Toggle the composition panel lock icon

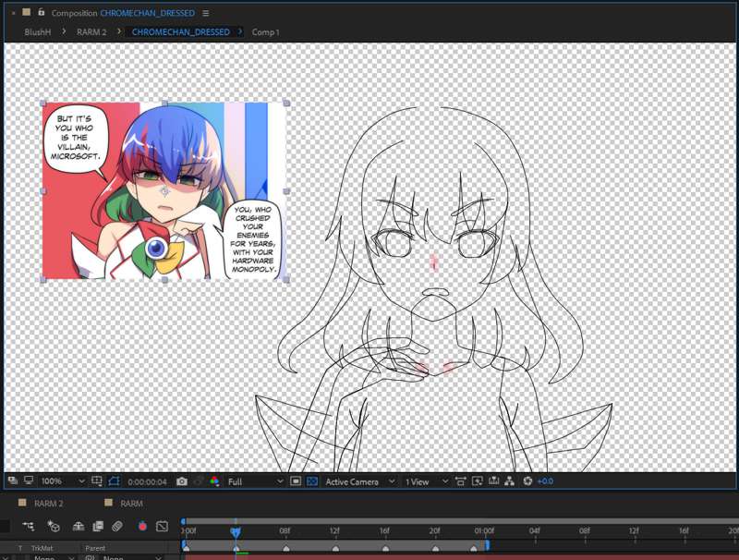click(x=42, y=13)
